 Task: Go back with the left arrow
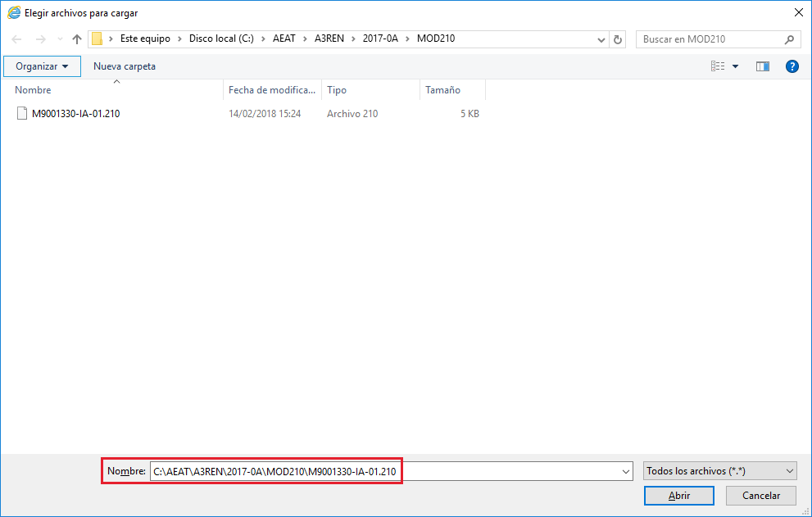(16, 39)
